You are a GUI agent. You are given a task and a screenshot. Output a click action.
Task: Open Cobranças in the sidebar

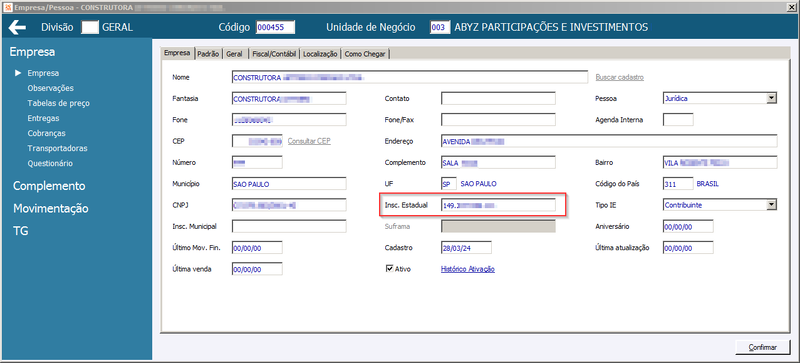tap(46, 133)
